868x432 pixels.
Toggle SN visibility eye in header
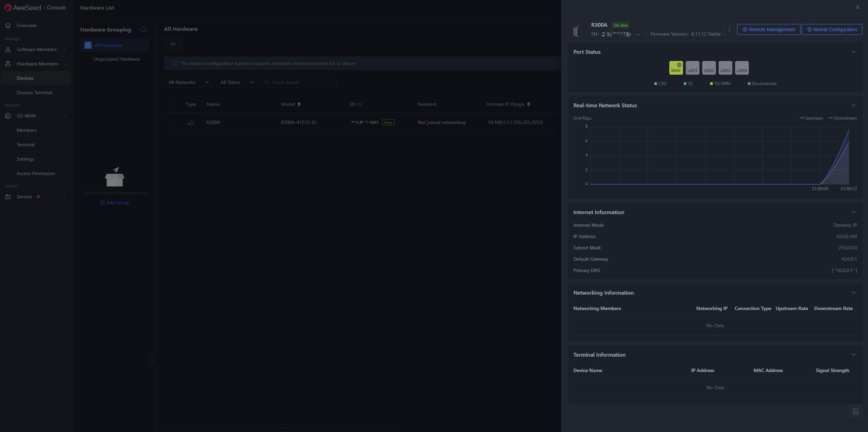[x=359, y=104]
